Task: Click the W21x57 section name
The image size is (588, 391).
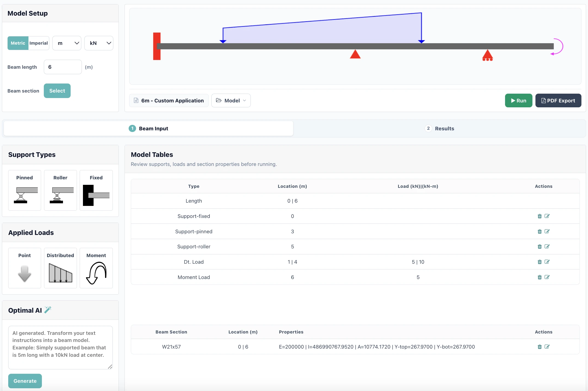Action: click(x=171, y=347)
